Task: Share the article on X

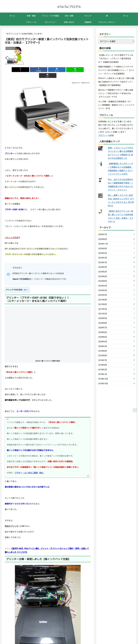Action: 20,70
